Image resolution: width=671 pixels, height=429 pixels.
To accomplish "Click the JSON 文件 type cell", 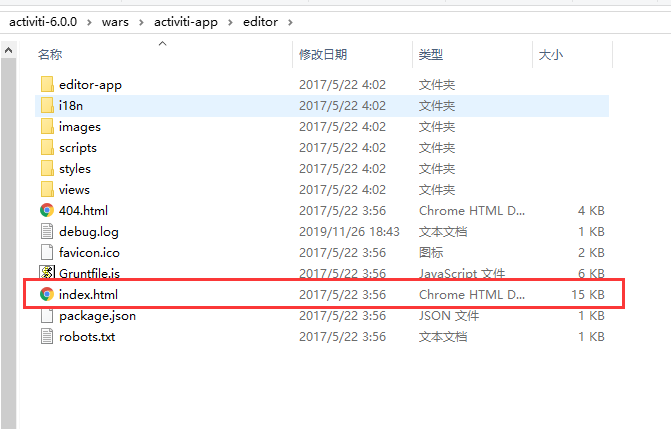I will 449,316.
